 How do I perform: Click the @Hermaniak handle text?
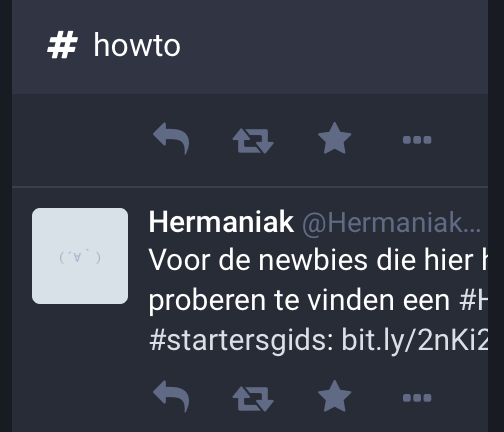point(391,223)
